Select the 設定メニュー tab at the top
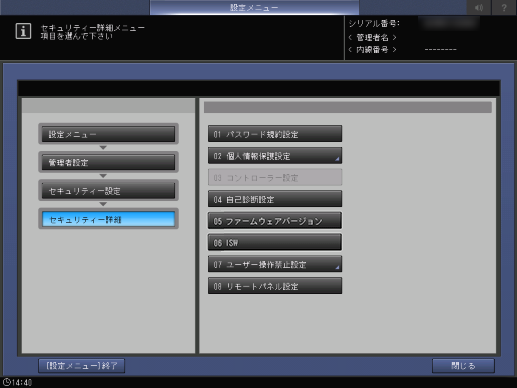Image resolution: width=517 pixels, height=388 pixels. [254, 7]
